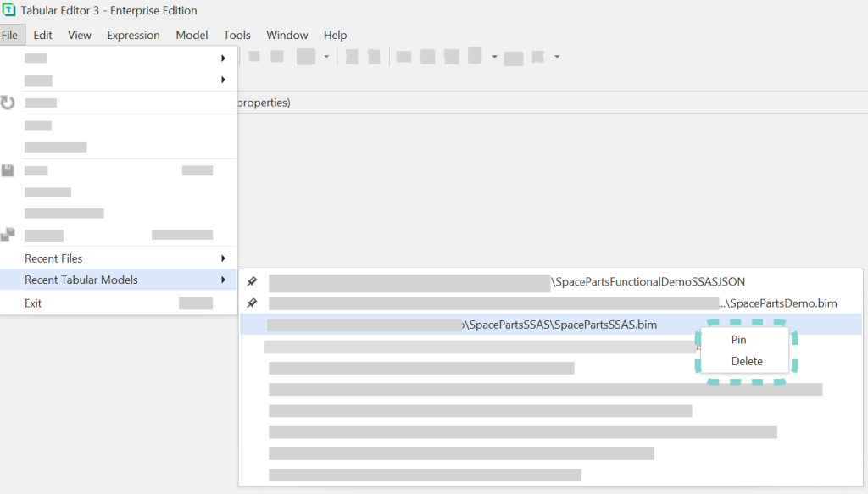Click the save-all disks icon in File menu
Image resolution: width=868 pixels, height=494 pixels.
tap(8, 235)
